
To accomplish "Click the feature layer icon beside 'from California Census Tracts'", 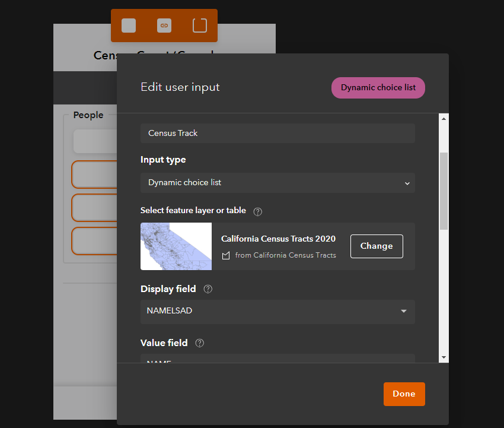I will point(226,255).
